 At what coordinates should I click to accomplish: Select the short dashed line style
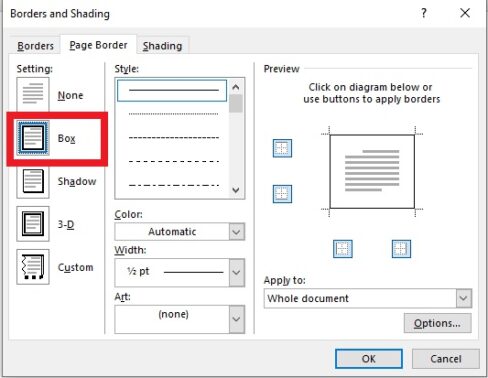click(173, 138)
